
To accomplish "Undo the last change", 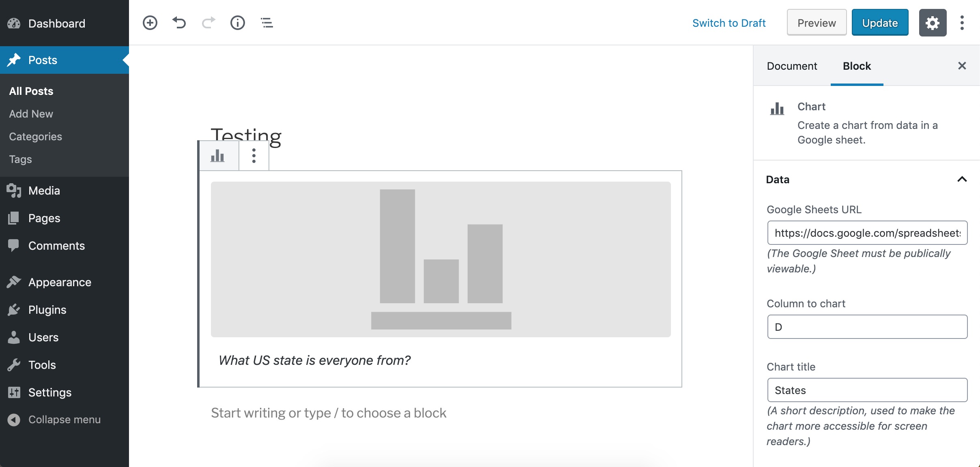I will (179, 23).
